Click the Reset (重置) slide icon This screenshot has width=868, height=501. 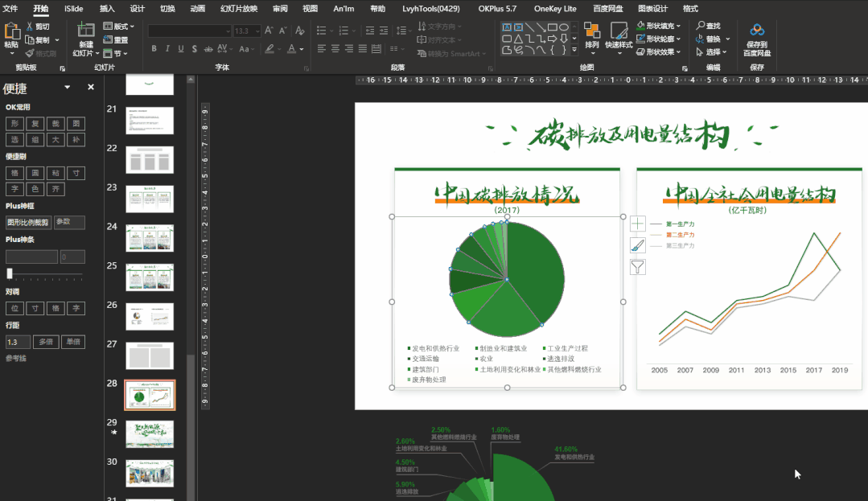pyautogui.click(x=108, y=40)
